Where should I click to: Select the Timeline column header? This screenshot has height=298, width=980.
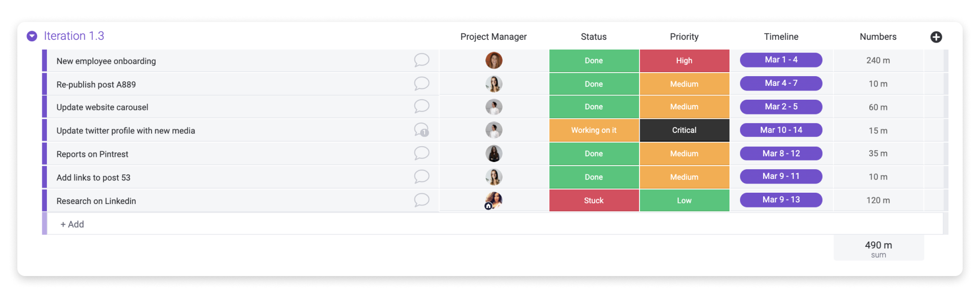[x=781, y=37]
